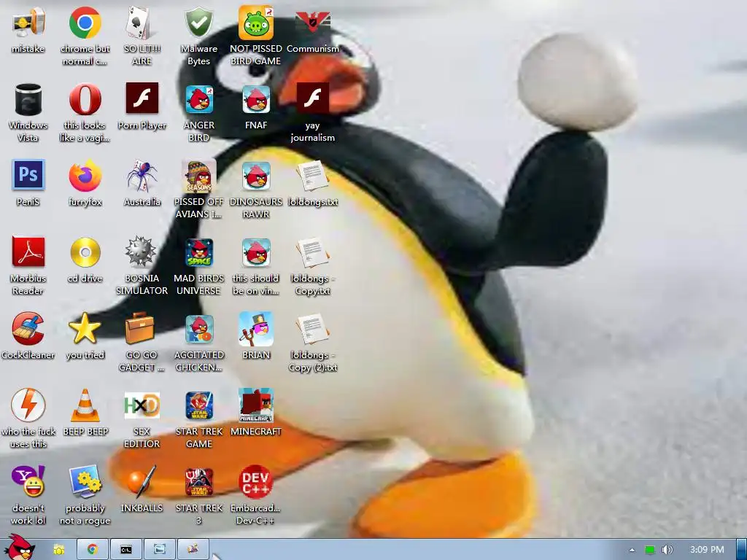Show hidden system tray icons arrow

point(632,550)
